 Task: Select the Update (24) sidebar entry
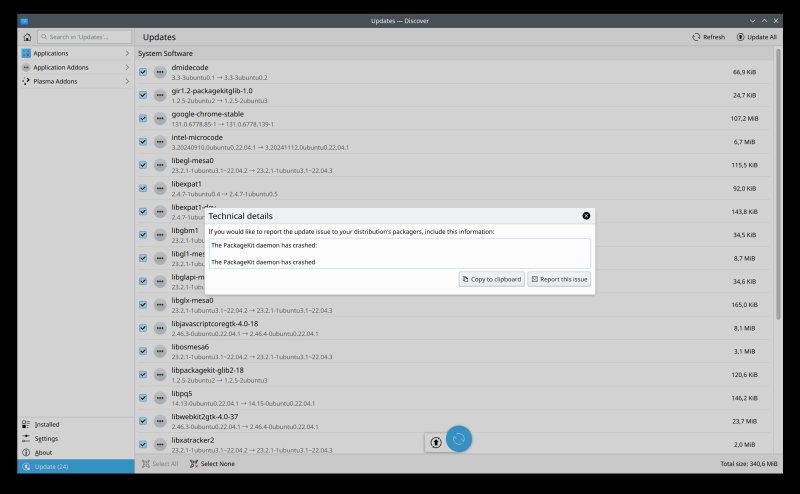(76, 466)
